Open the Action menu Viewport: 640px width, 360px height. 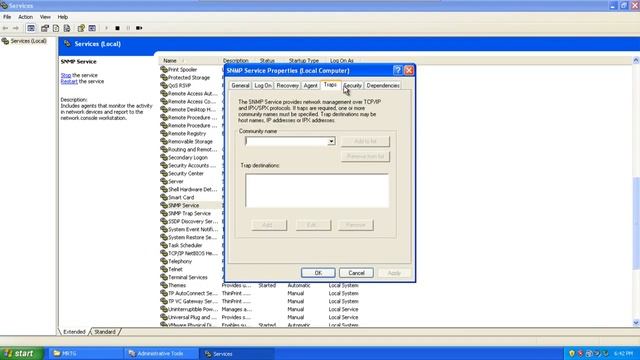click(x=25, y=17)
